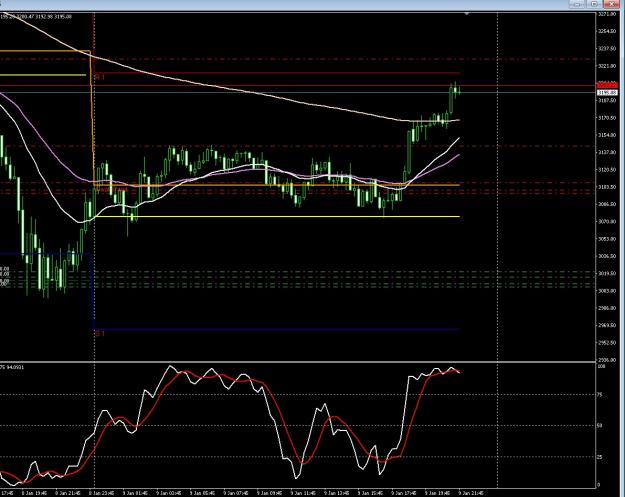
Task: Click the 3187.50 price scale value
Action: (x=606, y=101)
